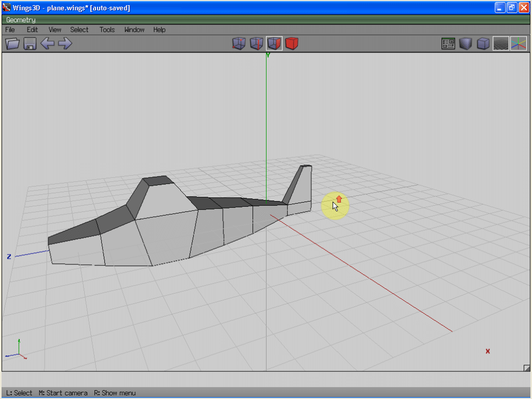Toggle the orthographic/perspective view cube icon
This screenshot has height=399, width=532.
pos(483,44)
